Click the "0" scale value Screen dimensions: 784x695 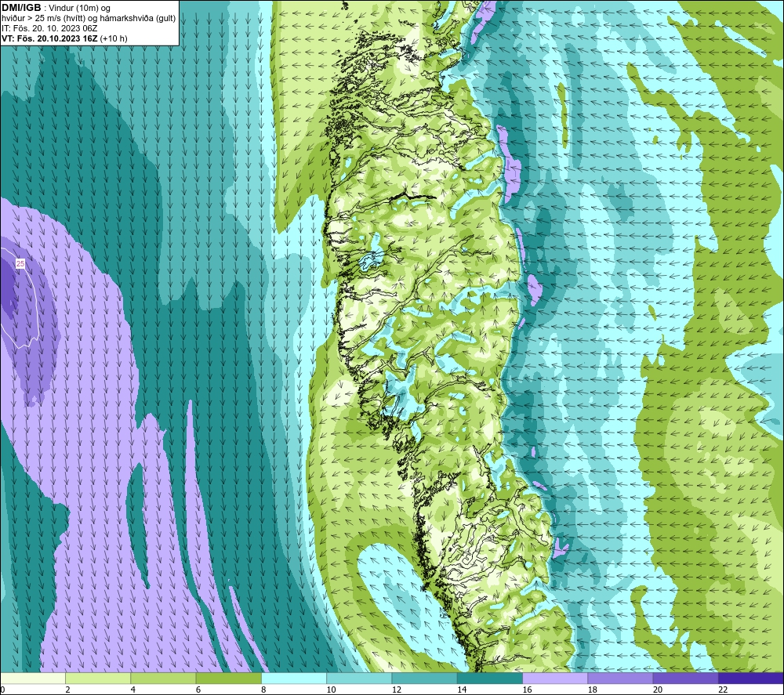2,690
